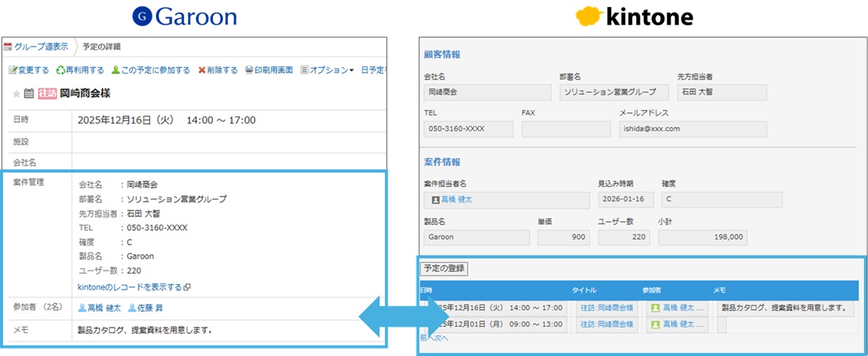Click the 次へ pagination link
The image size is (868, 356).
coord(442,338)
